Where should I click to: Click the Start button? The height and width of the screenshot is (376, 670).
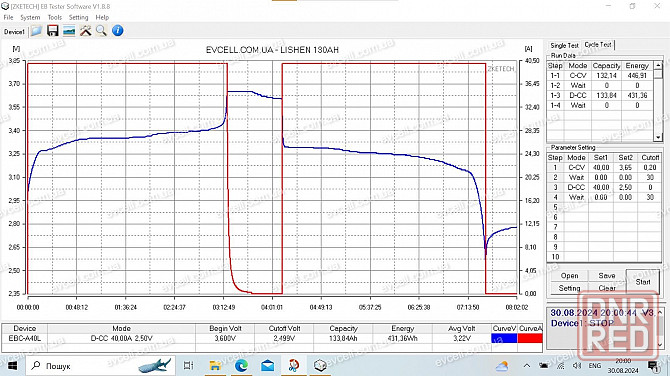643,282
